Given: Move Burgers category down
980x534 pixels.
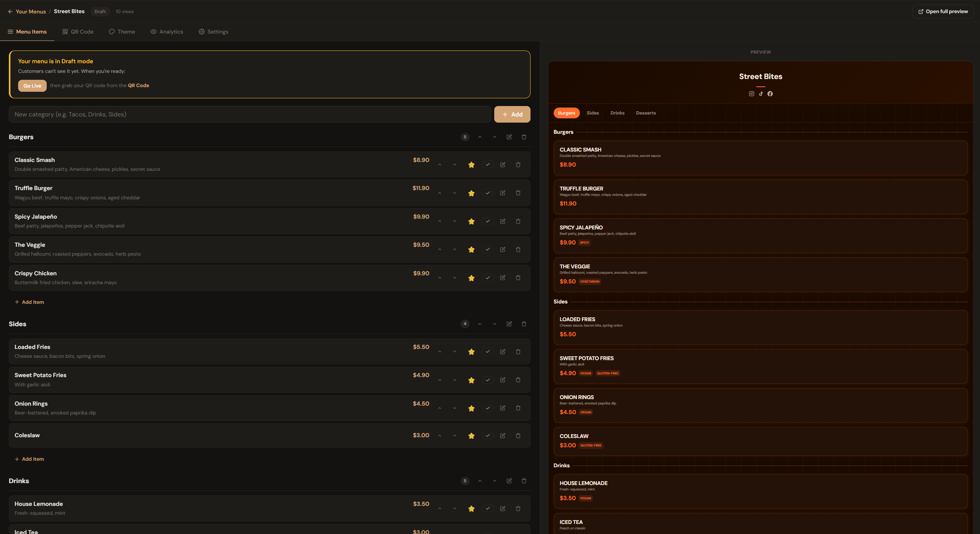Looking at the screenshot, I should click(x=495, y=137).
